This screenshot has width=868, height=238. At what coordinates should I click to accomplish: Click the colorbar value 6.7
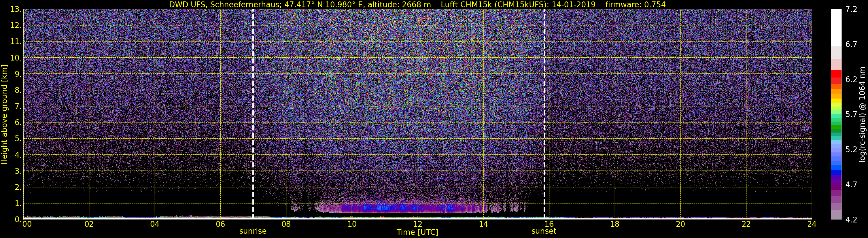click(x=851, y=44)
